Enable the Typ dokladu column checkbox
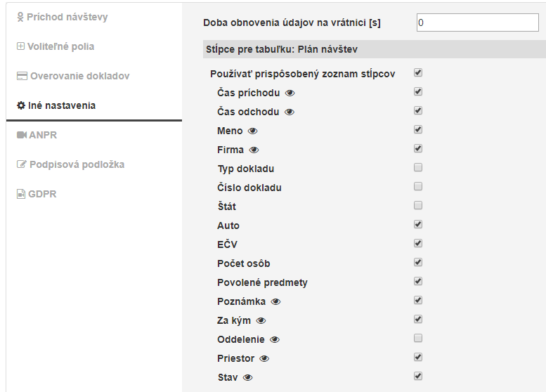This screenshot has height=392, width=546. pos(418,168)
